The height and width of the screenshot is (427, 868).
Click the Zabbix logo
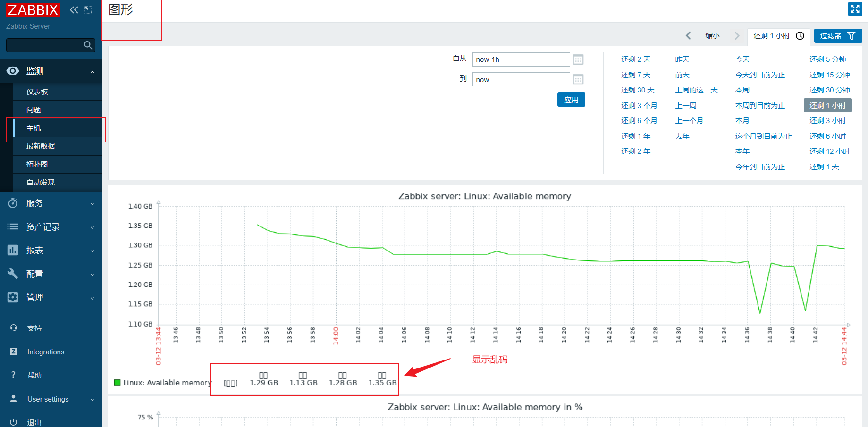point(33,10)
